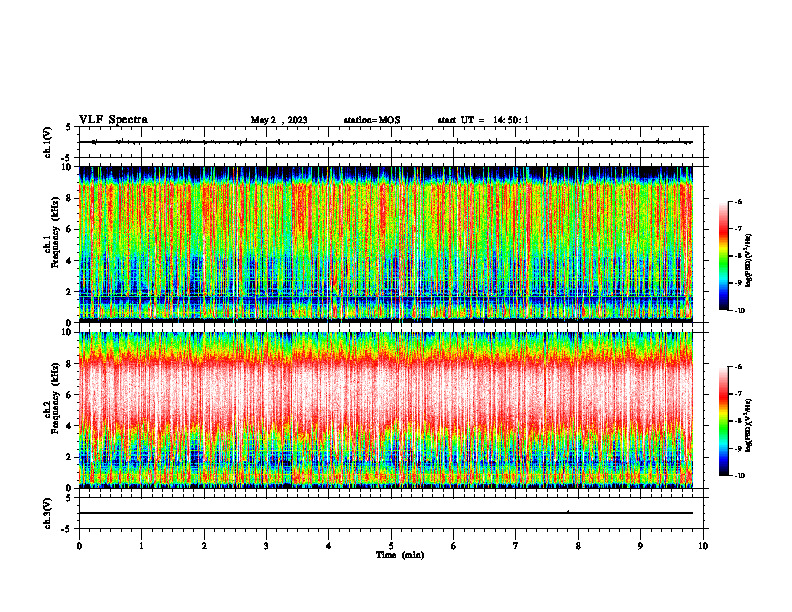Click the '-10' label on the ch.1 colorbar

(740, 311)
